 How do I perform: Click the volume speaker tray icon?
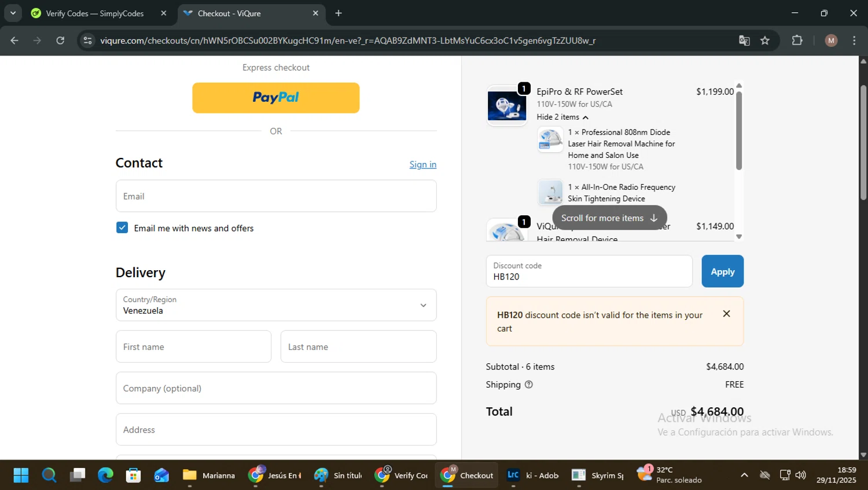pos(801,475)
